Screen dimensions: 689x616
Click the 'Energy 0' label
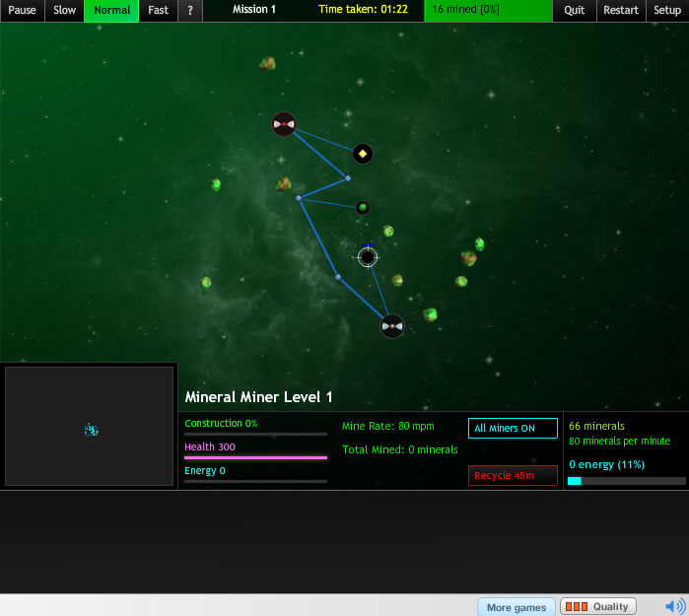(205, 470)
